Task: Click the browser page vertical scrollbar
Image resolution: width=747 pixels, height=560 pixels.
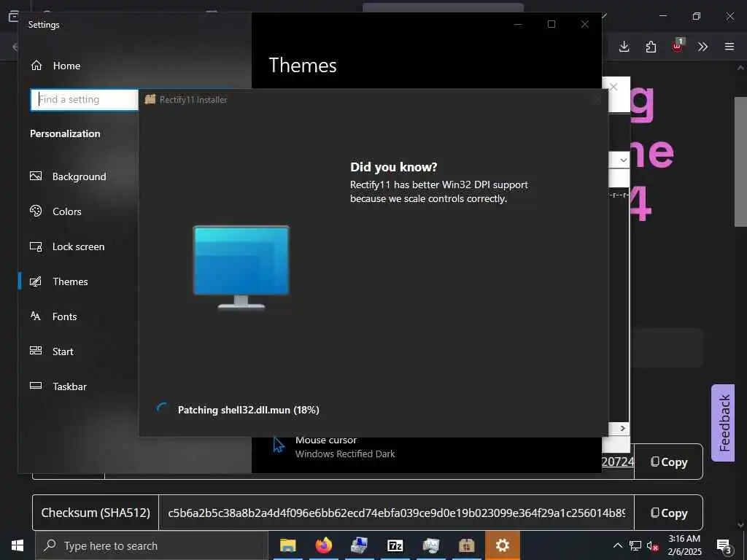Action: (740, 162)
